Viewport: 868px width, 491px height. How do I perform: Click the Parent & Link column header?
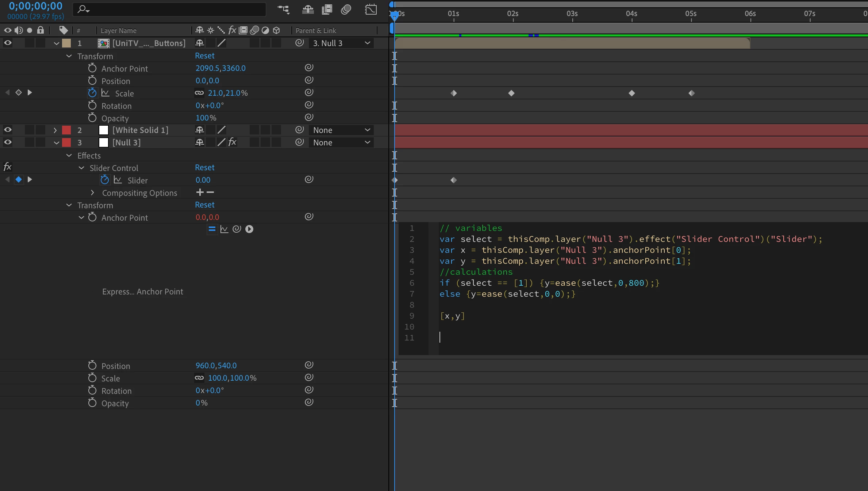point(316,31)
